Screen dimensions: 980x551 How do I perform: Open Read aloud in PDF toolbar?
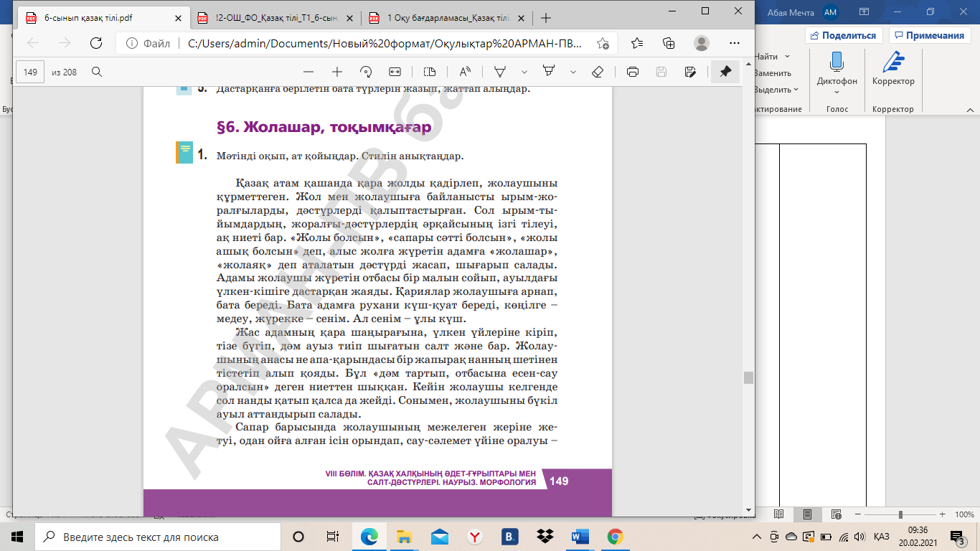[465, 72]
